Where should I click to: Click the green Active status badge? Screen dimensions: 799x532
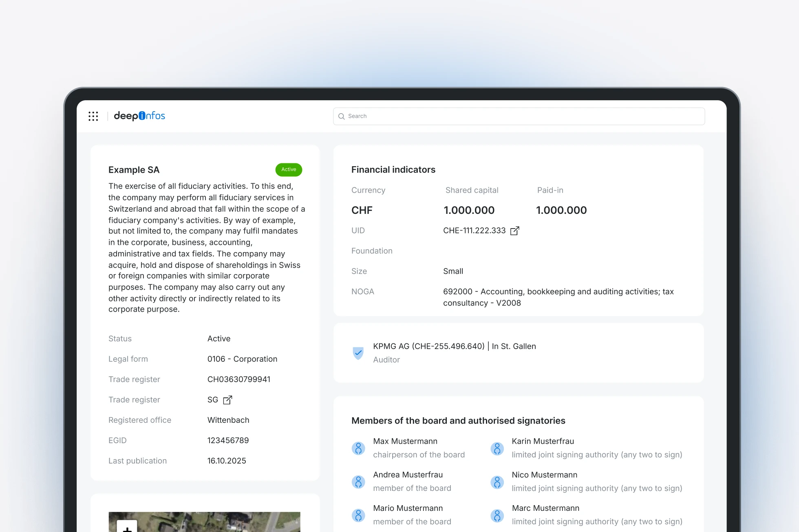(289, 169)
